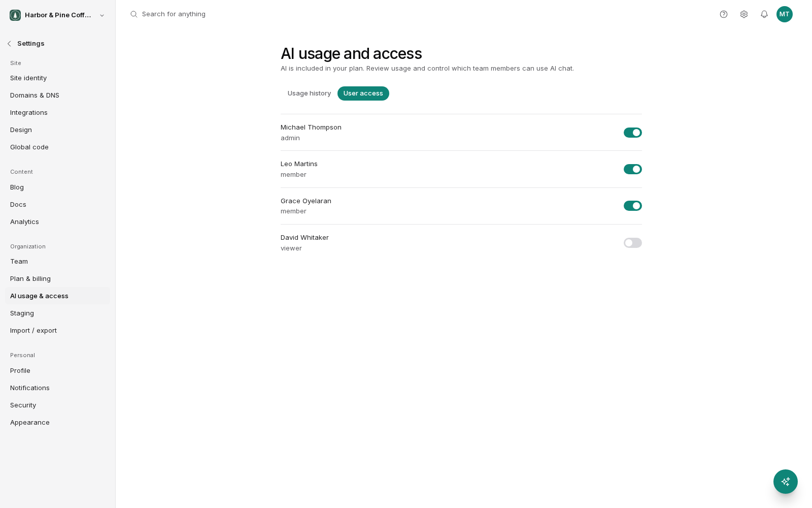The height and width of the screenshot is (508, 812).
Task: Select the User access tab
Action: 363,93
